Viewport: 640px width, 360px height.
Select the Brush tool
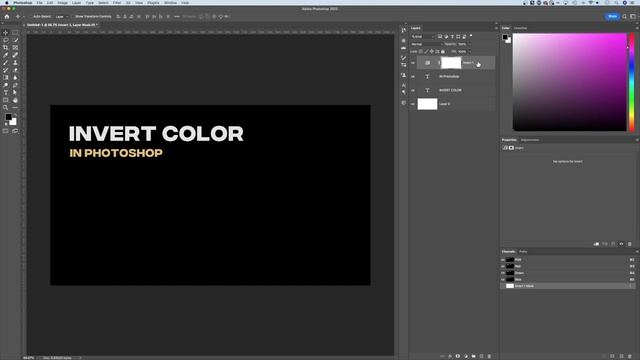[x=6, y=63]
